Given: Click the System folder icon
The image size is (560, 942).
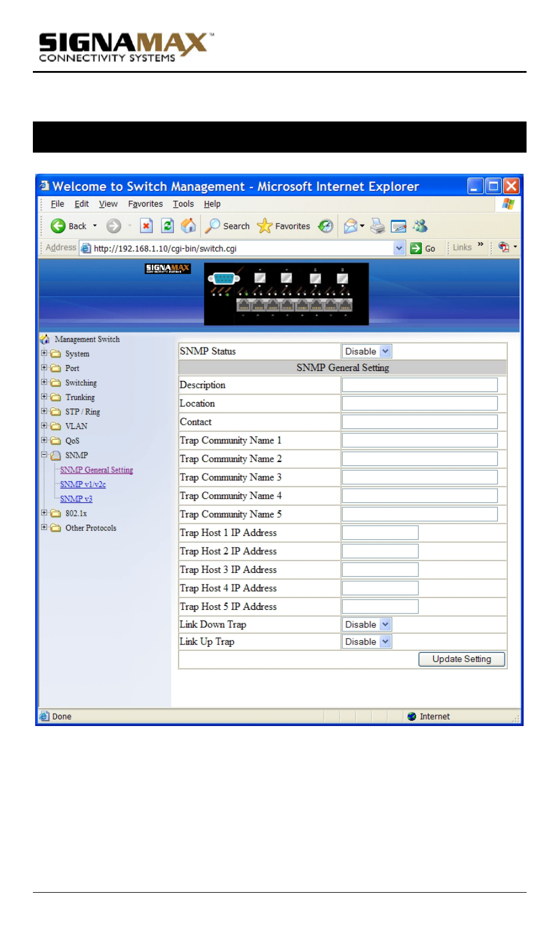Looking at the screenshot, I should (x=56, y=354).
